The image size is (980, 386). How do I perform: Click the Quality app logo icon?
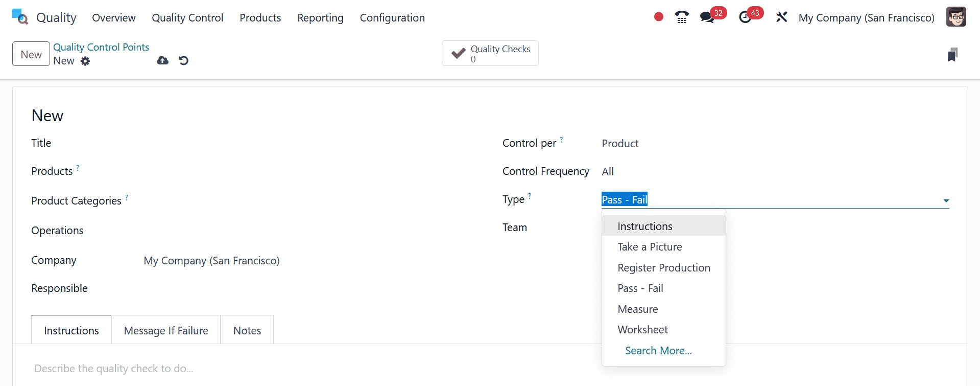[20, 17]
